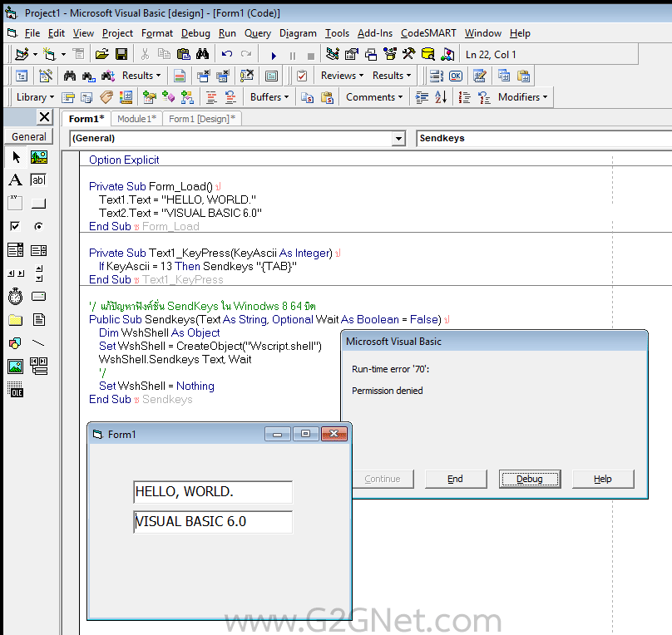Open the Object Browser from the toolbar
The image size is (672, 635).
coord(390,54)
